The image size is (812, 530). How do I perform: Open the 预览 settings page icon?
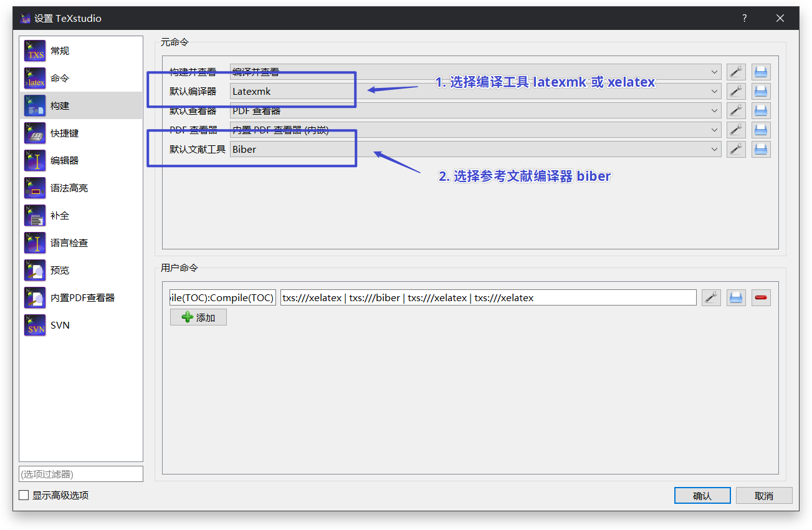[35, 270]
